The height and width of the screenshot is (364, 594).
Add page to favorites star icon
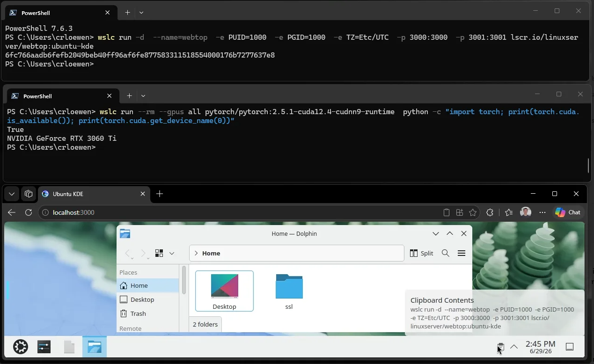[473, 212]
